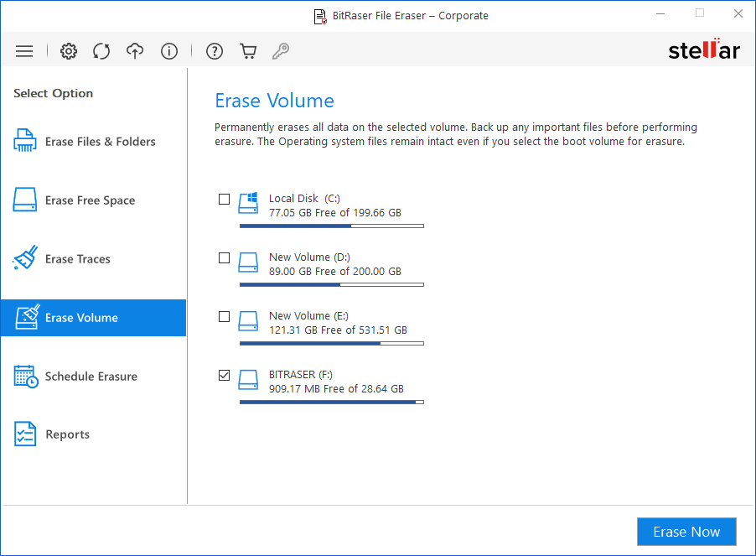756x556 pixels.
Task: Open help via the question mark icon
Action: coord(215,51)
